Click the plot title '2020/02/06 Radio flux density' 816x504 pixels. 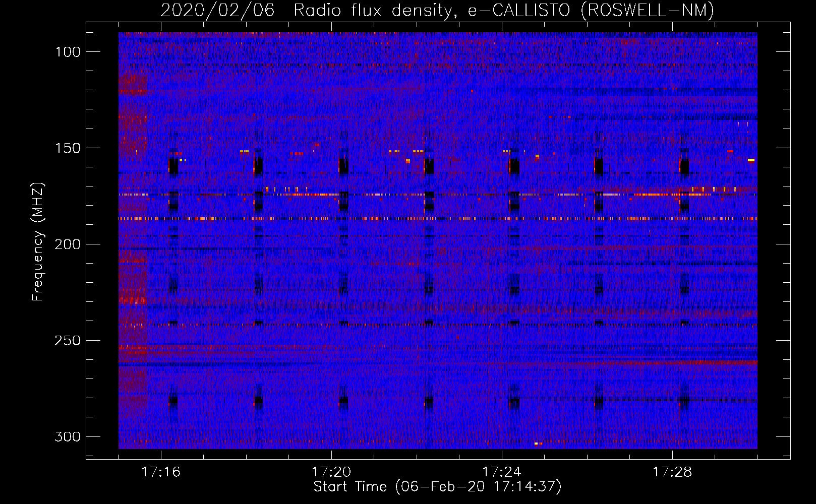click(437, 10)
